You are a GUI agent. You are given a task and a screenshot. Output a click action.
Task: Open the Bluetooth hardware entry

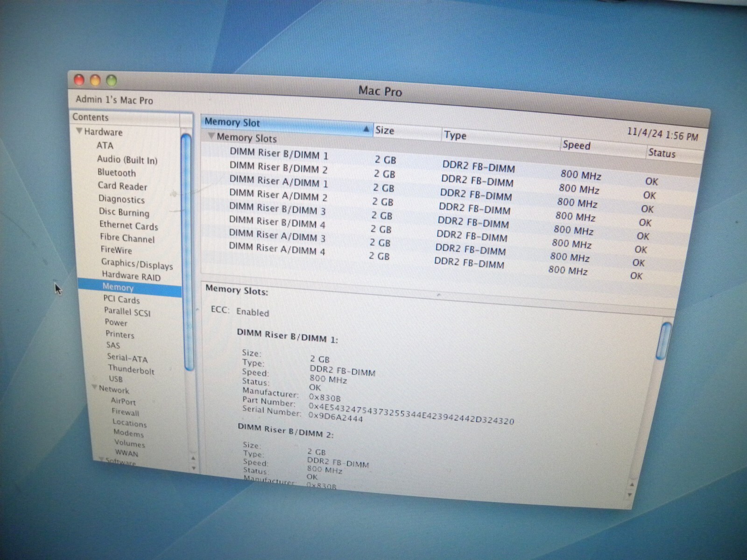[116, 173]
